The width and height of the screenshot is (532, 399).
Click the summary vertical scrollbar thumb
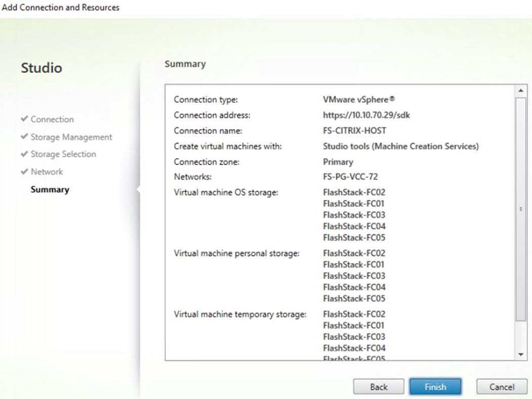point(520,209)
